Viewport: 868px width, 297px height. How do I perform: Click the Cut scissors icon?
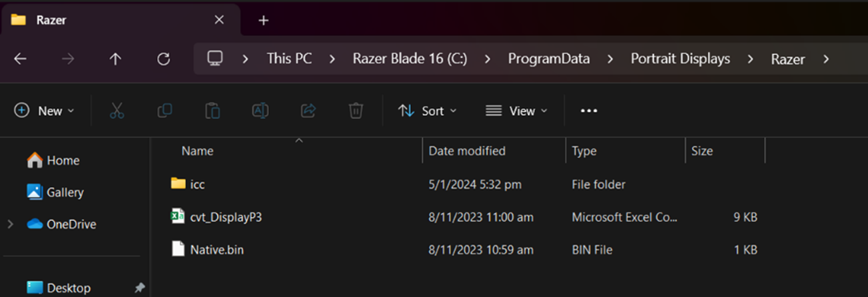point(117,111)
